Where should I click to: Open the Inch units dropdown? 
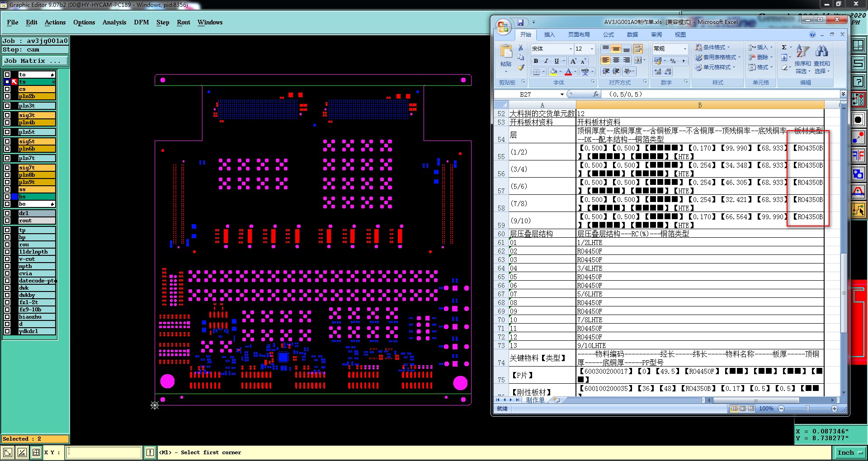pyautogui.click(x=850, y=452)
